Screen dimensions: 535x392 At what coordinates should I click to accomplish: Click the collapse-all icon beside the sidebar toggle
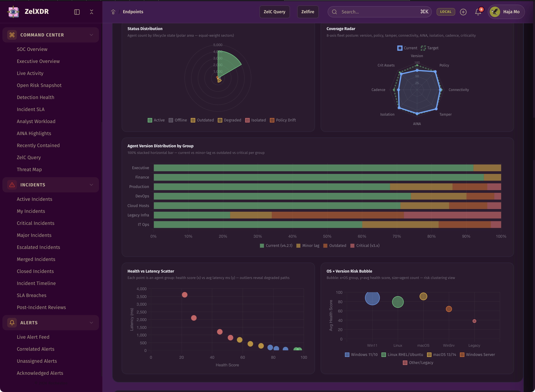tap(92, 12)
